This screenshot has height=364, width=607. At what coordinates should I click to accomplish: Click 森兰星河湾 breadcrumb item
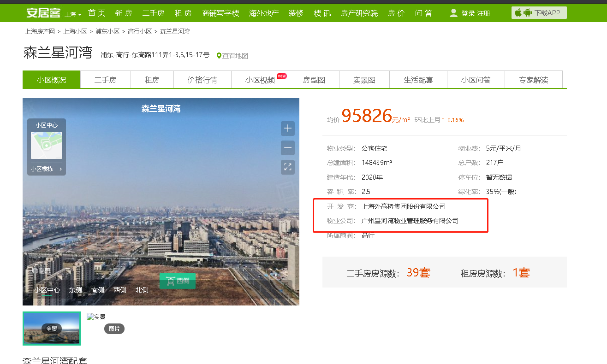coord(175,31)
